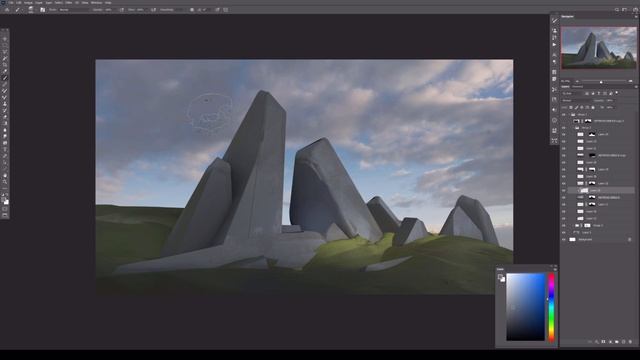Viewport: 640px width, 360px height.
Task: Open the Image menu
Action: (28, 2)
